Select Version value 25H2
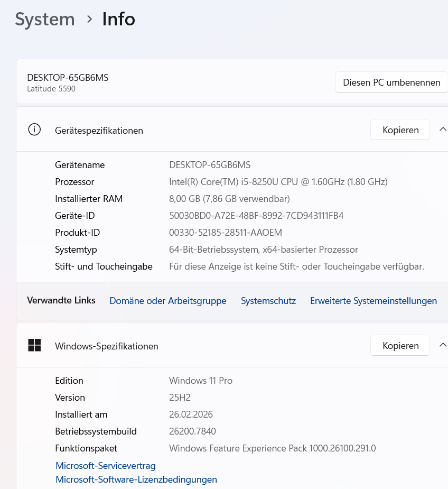 tap(180, 398)
